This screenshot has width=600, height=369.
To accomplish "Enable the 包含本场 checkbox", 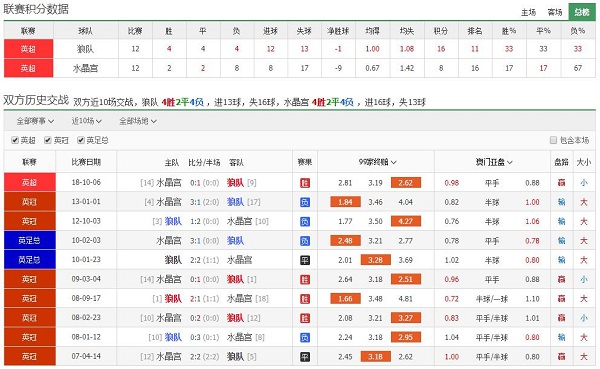I will click(553, 140).
